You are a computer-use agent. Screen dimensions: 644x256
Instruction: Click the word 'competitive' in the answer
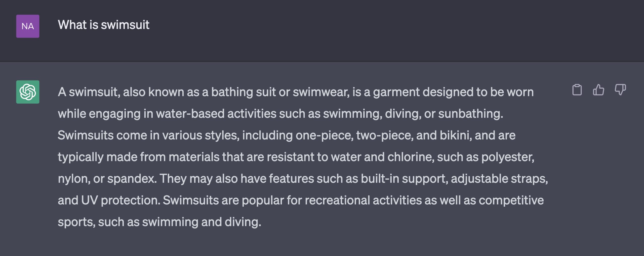(511, 201)
